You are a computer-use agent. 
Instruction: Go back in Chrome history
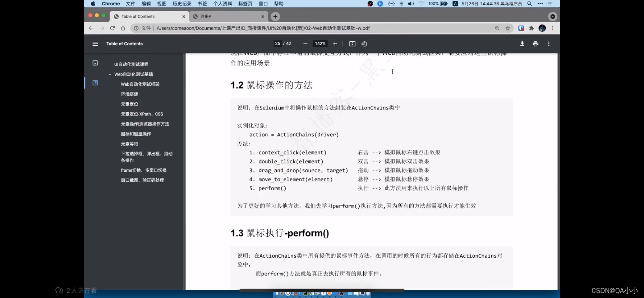click(x=91, y=28)
